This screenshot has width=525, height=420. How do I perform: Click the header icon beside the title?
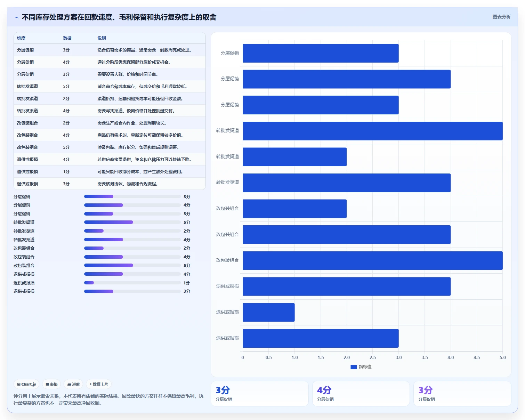point(16,17)
